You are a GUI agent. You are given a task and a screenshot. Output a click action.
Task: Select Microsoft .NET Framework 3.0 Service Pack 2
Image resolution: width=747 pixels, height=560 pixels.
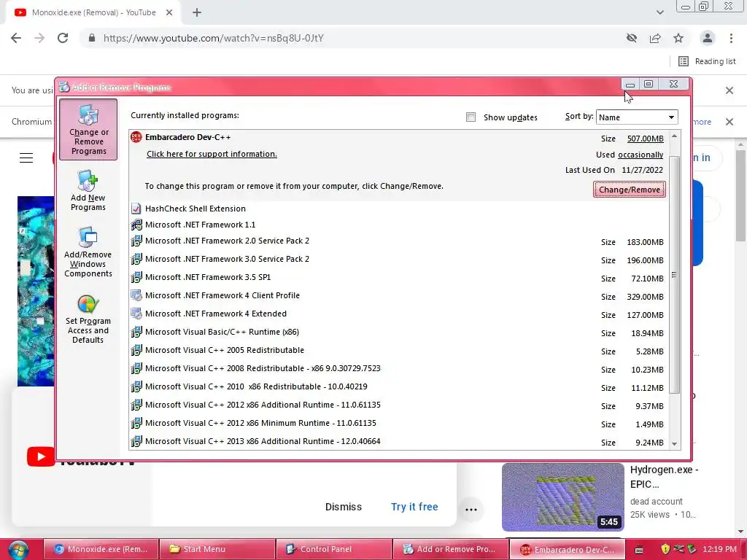point(398,260)
